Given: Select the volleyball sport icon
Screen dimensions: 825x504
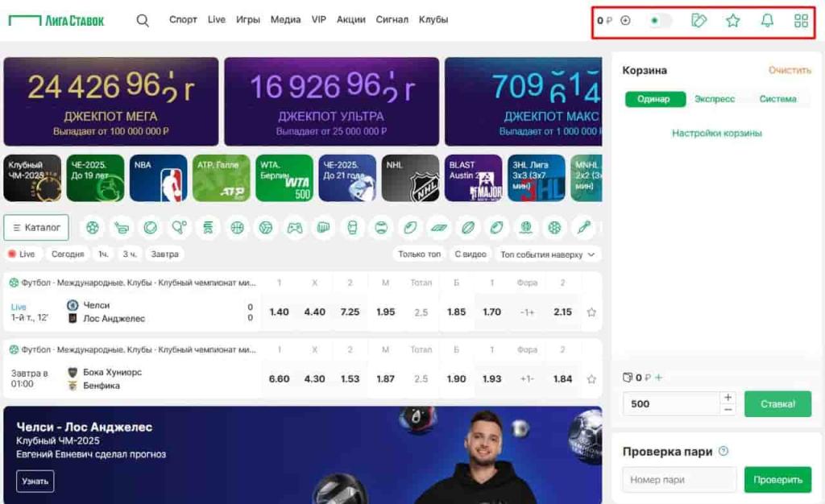Looking at the screenshot, I should click(x=266, y=228).
